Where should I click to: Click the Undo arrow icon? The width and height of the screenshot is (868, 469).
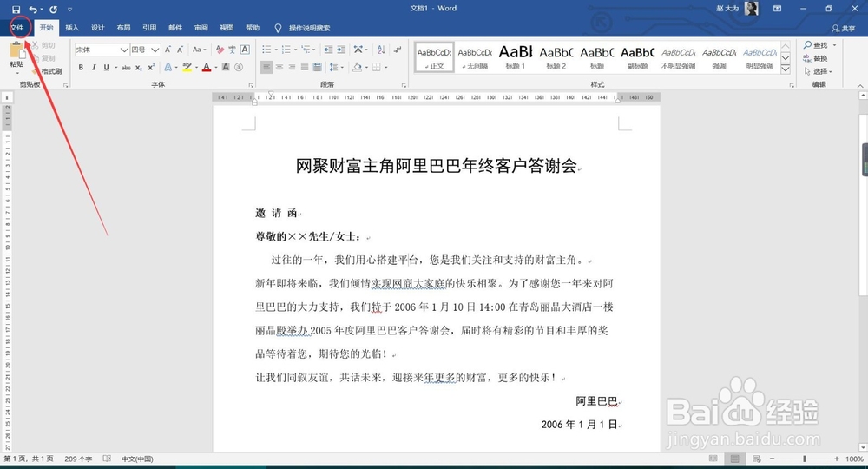(x=33, y=9)
